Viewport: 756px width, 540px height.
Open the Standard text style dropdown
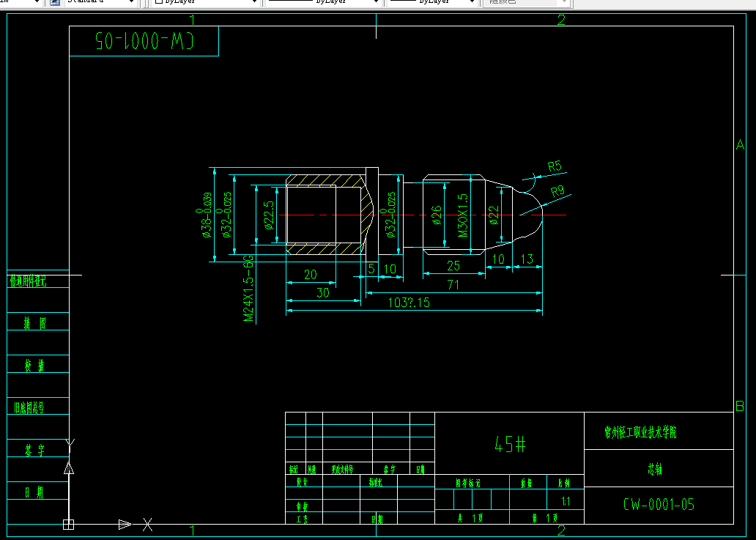tap(101, 2)
